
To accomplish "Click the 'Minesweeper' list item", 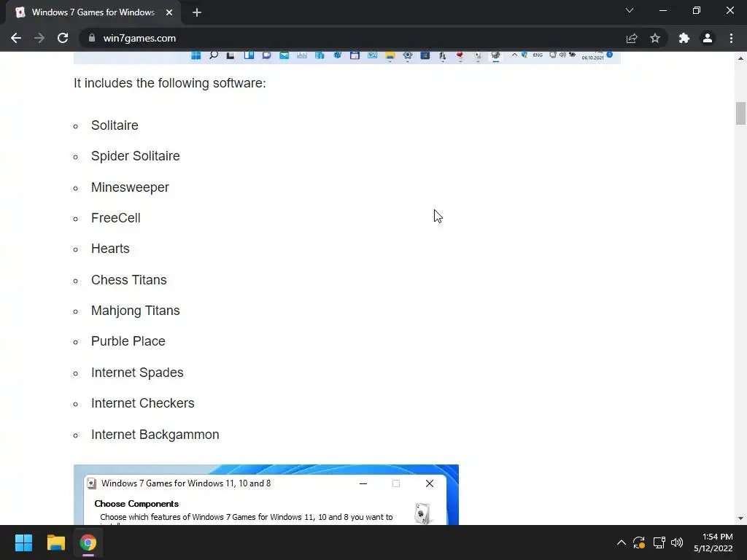I will pos(130,187).
